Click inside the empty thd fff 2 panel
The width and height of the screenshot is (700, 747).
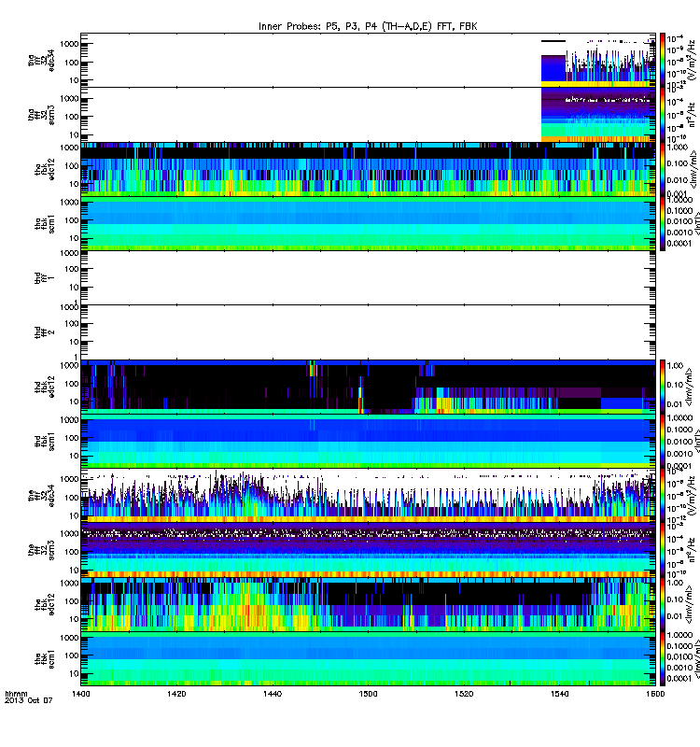pos(368,332)
